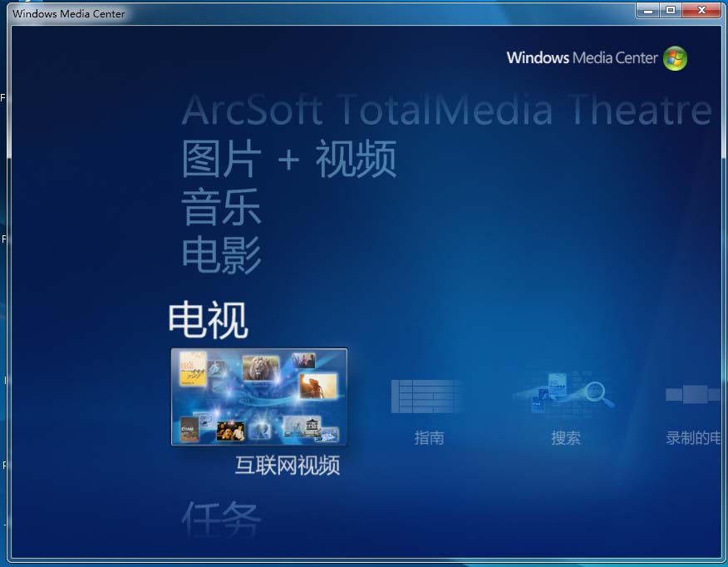
Task: Open the 录制的电视 icon
Action: (693, 395)
